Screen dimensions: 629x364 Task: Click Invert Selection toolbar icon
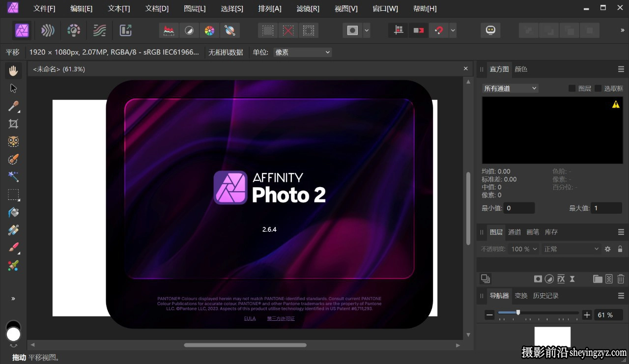tap(309, 30)
